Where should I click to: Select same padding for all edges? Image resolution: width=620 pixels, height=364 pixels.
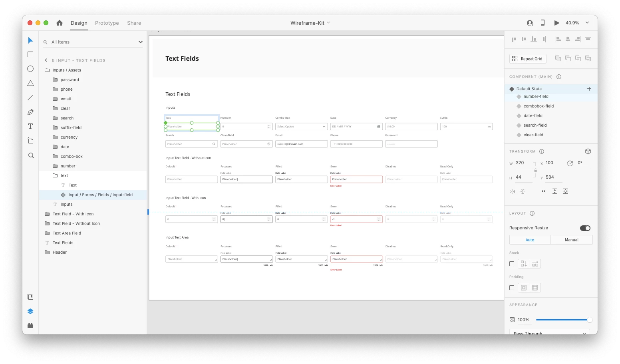(x=524, y=288)
